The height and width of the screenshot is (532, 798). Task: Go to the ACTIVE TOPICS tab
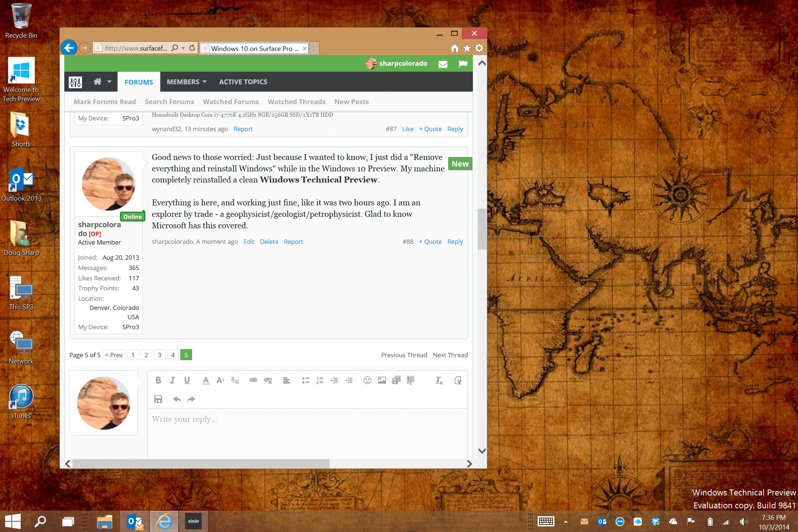[243, 82]
